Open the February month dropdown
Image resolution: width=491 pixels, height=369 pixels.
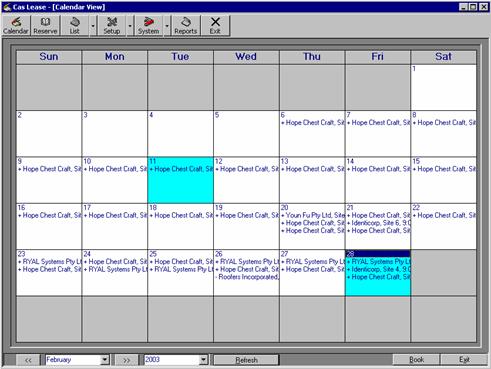click(105, 360)
